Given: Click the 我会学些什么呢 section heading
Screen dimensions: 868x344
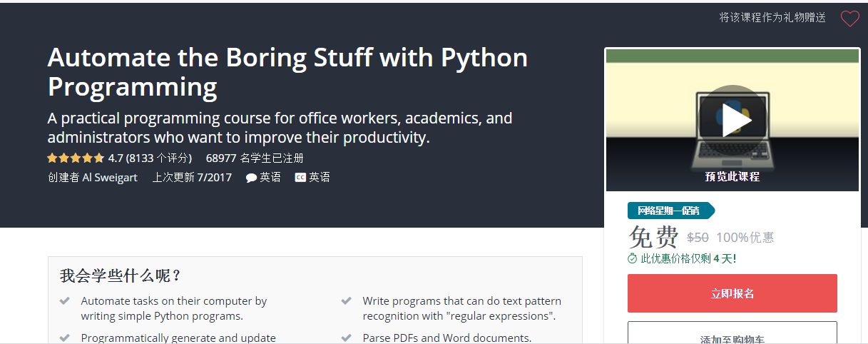Looking at the screenshot, I should tap(121, 275).
